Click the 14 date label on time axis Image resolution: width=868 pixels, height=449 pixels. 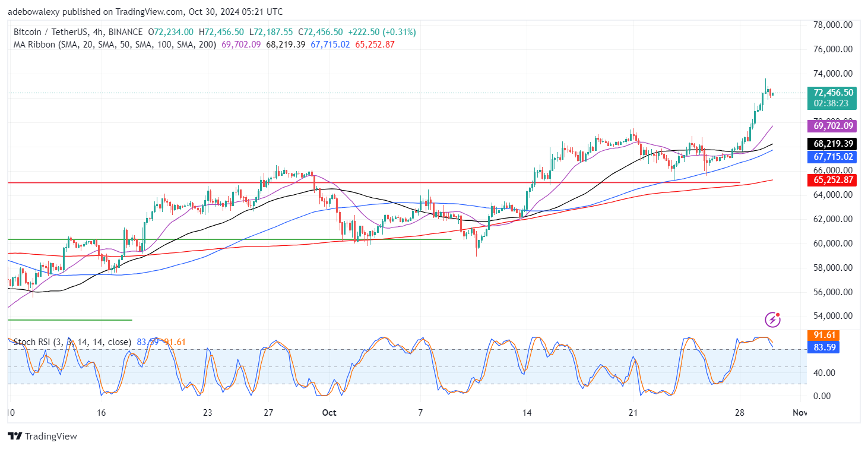[x=527, y=413]
